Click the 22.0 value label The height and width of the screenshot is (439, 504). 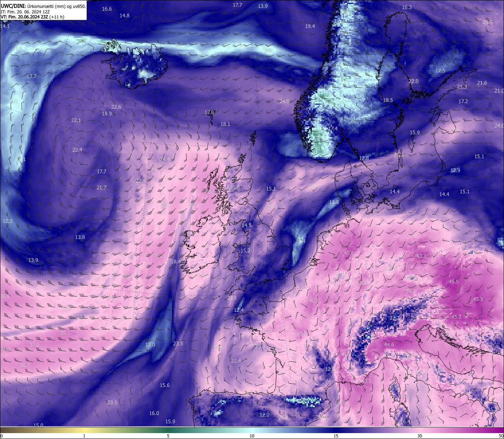pyautogui.click(x=413, y=81)
